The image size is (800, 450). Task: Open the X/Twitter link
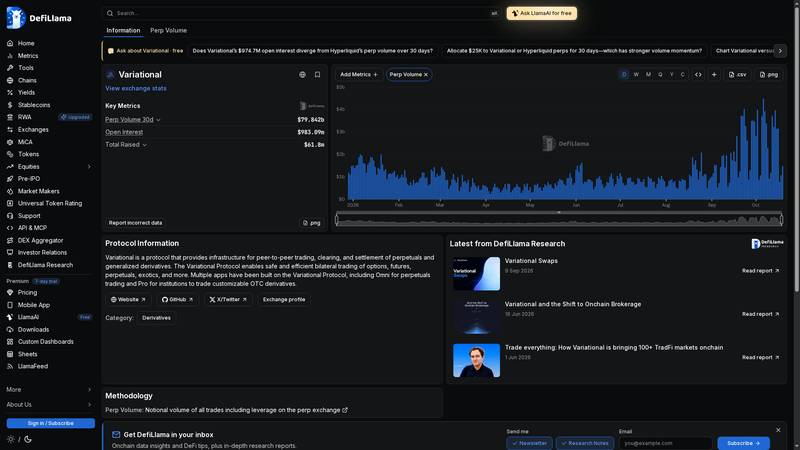[x=228, y=300]
